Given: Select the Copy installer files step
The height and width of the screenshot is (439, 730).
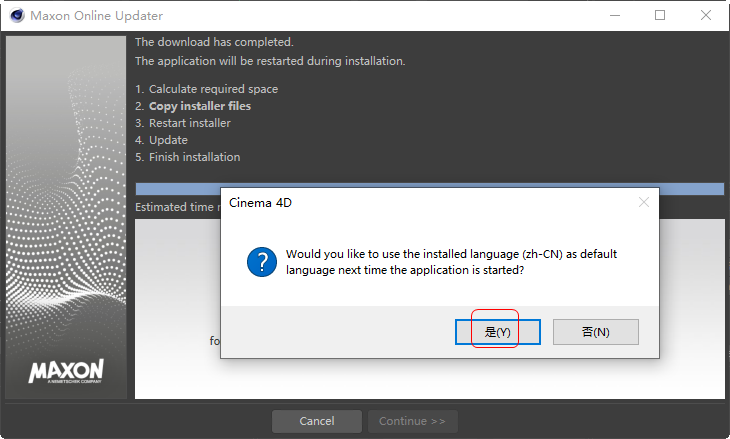Looking at the screenshot, I should click(x=199, y=106).
